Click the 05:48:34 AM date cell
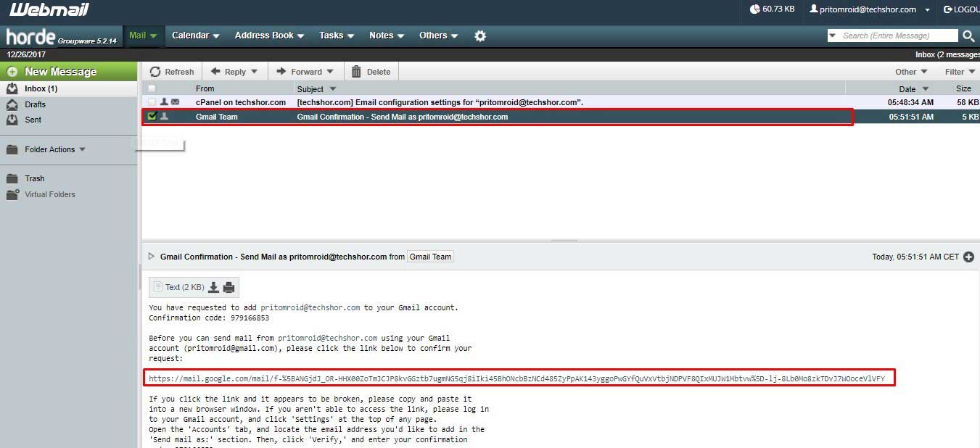The image size is (980, 448). (x=911, y=103)
